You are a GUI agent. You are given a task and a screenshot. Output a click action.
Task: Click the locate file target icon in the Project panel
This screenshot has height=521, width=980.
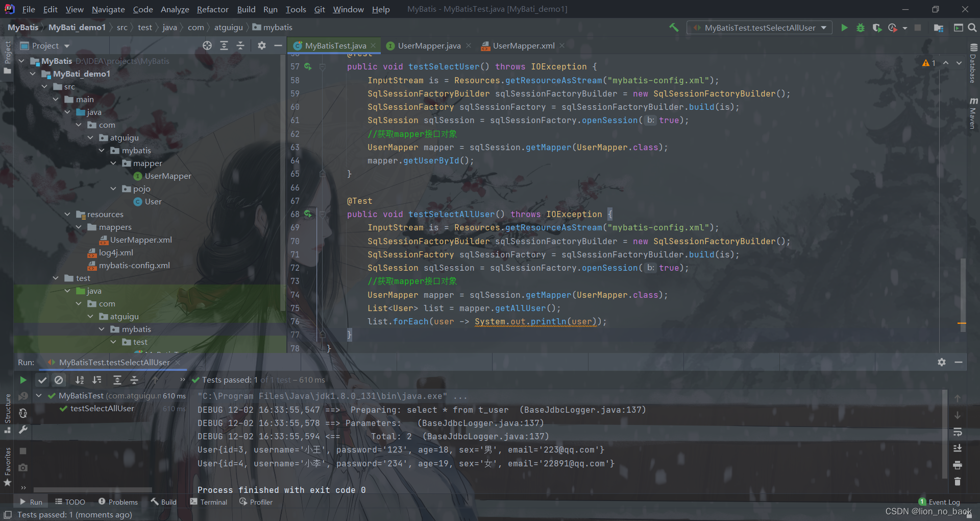[207, 45]
